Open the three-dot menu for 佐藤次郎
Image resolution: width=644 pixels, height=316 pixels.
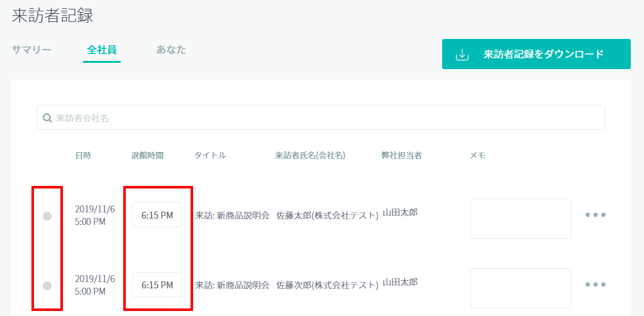tap(596, 285)
